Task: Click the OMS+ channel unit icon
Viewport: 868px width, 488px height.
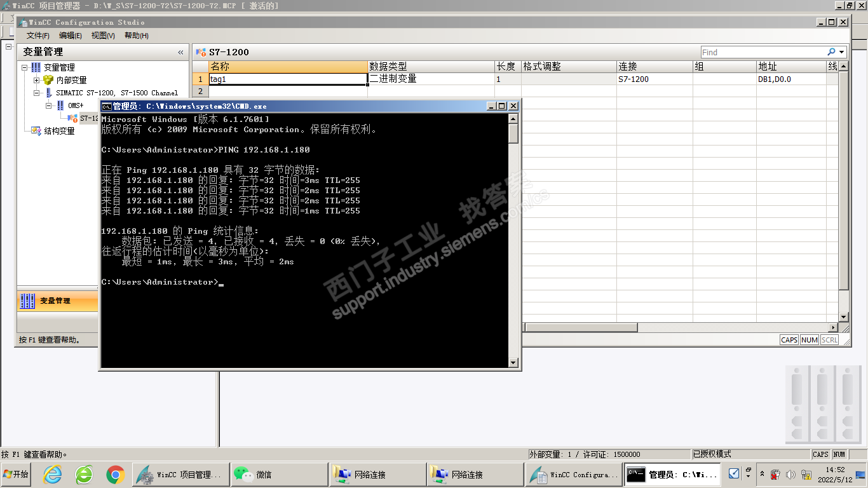Action: click(60, 105)
